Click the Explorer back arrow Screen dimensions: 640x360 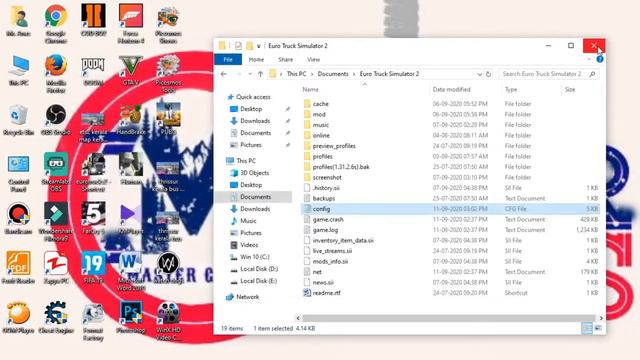(x=224, y=74)
